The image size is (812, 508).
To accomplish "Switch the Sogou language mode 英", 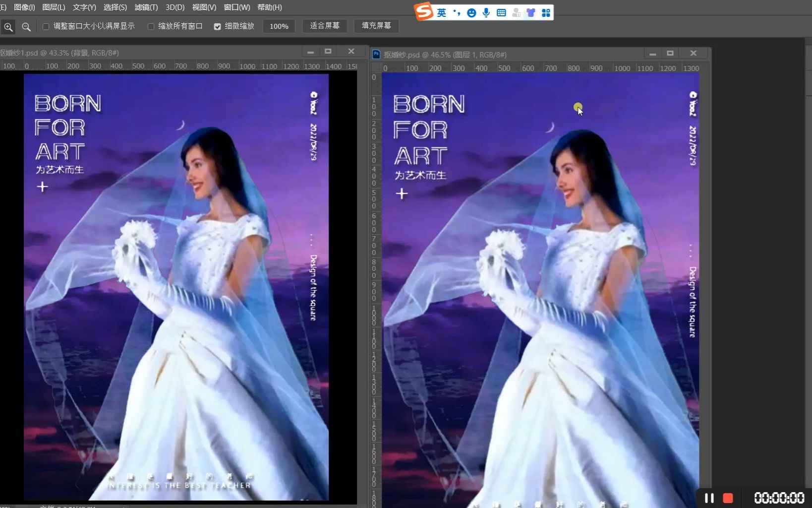I will 442,12.
